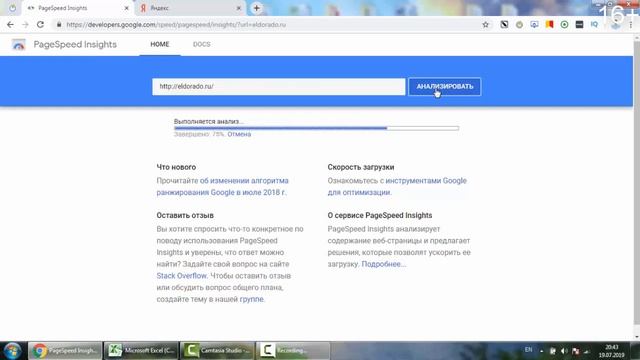640x360 pixels.
Task: Click the О сервисе PageSpeed Insights heading
Action: (380, 215)
